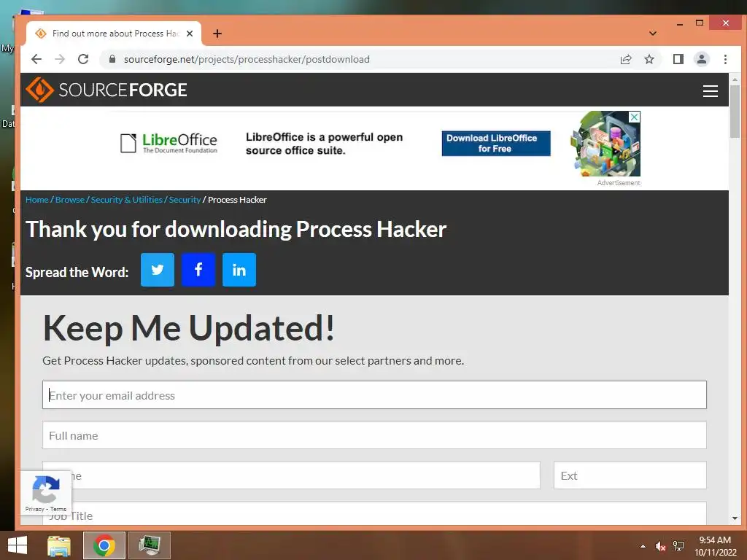Open SourceForge hamburger menu
This screenshot has width=747, height=560.
[711, 90]
